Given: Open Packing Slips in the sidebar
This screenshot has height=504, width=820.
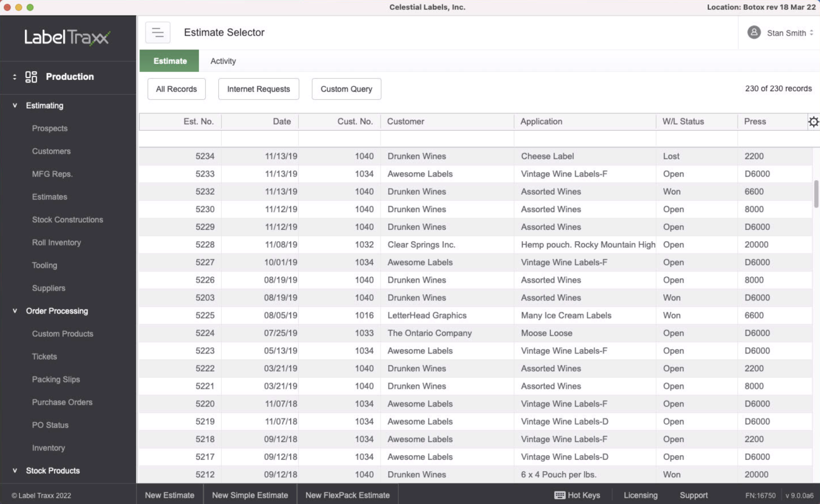Looking at the screenshot, I should pos(56,379).
